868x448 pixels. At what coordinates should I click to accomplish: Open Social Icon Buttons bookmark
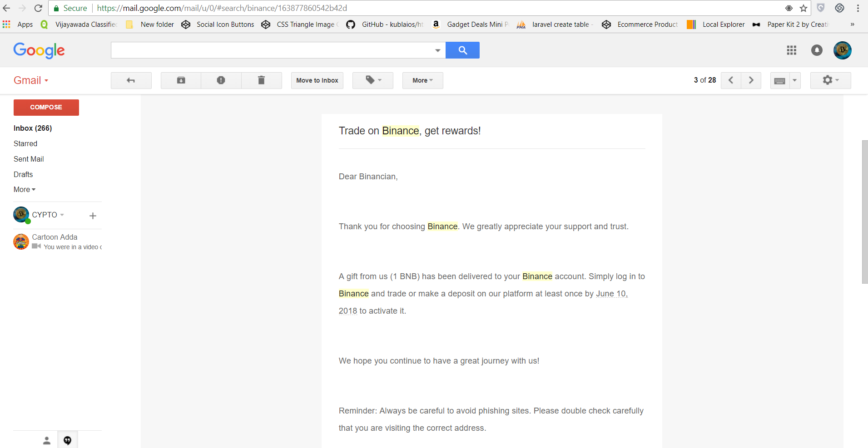(x=218, y=25)
